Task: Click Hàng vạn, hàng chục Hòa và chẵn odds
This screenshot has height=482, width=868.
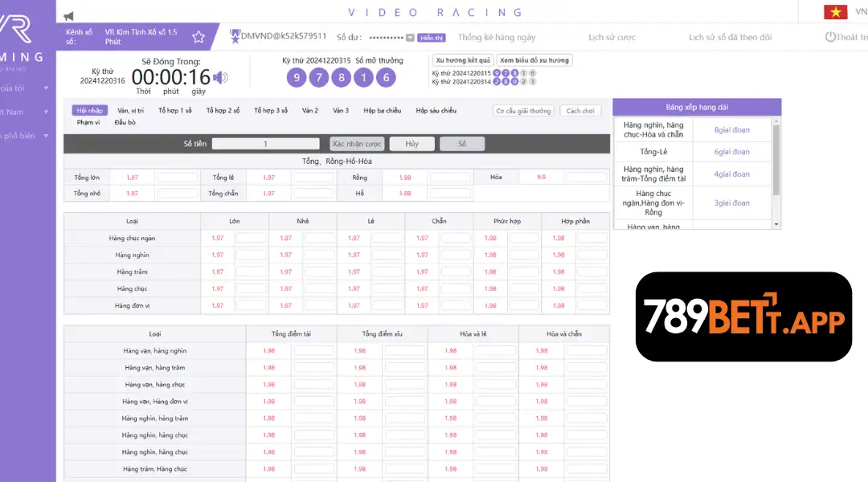Action: click(x=542, y=385)
